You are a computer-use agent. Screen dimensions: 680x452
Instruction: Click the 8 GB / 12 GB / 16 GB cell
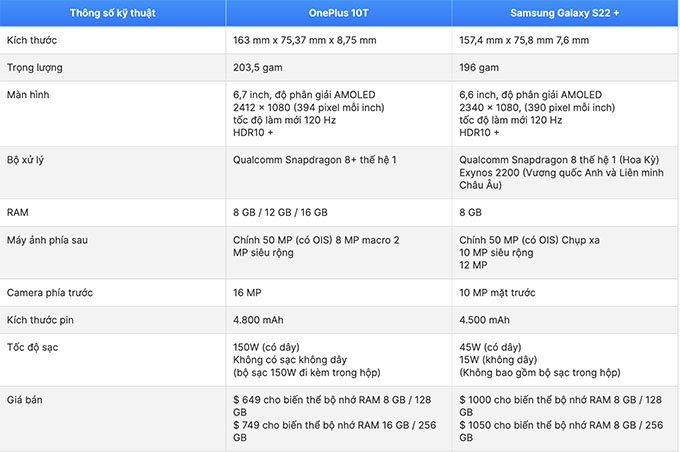(280, 213)
